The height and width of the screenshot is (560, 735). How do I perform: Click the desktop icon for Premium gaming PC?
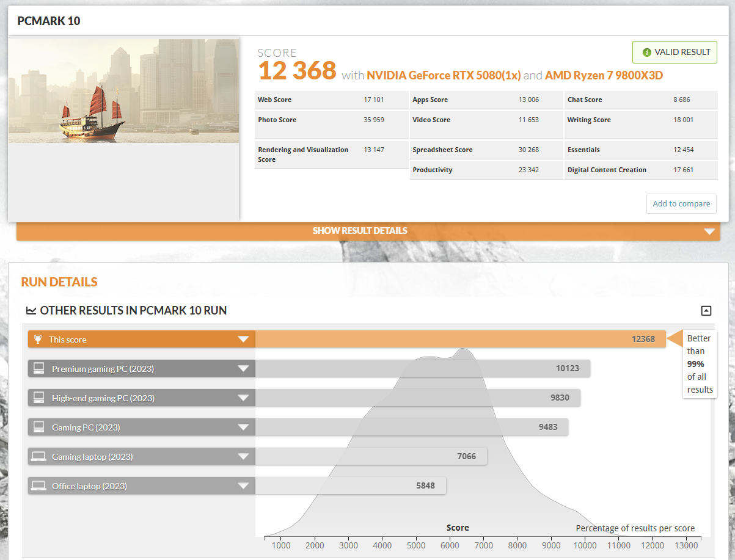[39, 368]
